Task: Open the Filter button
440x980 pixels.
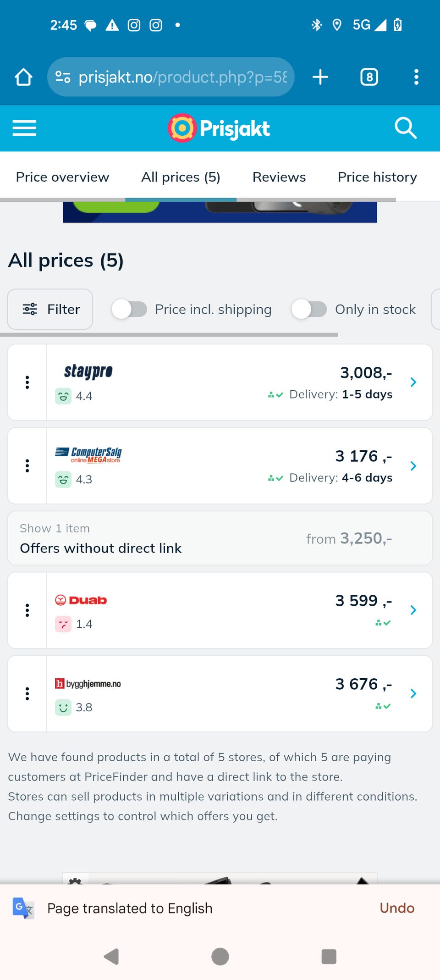Action: pyautogui.click(x=50, y=309)
